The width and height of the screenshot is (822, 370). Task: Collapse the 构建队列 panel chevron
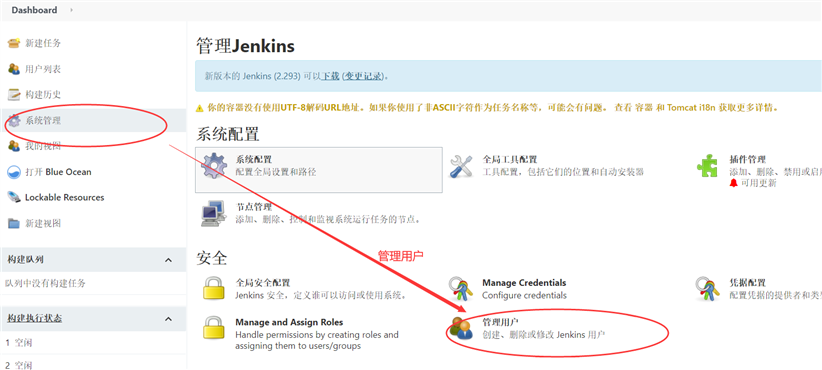coord(168,260)
